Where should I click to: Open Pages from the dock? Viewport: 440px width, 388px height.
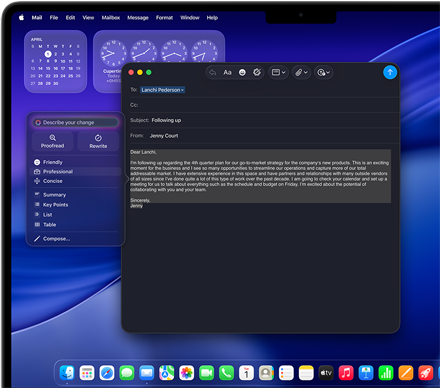click(406, 373)
